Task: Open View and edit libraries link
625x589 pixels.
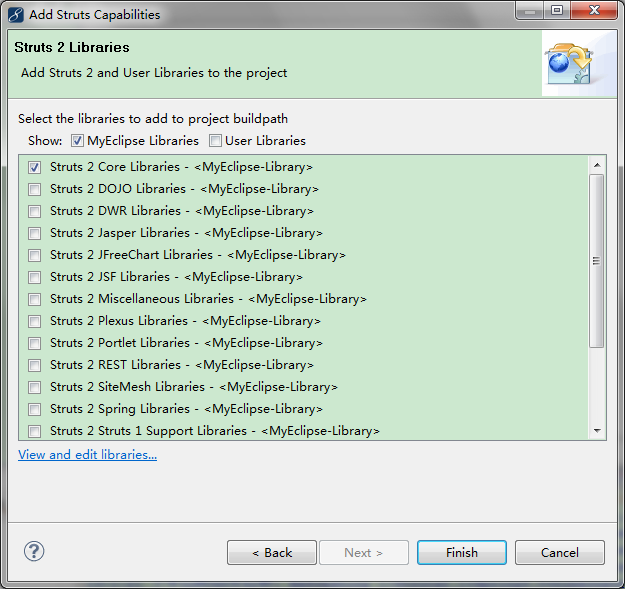Action: coord(87,455)
